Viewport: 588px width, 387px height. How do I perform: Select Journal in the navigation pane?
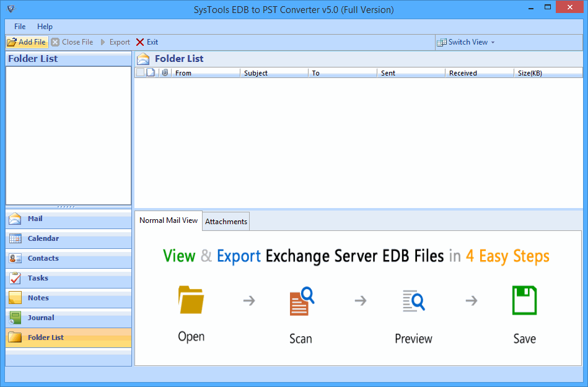(69, 318)
